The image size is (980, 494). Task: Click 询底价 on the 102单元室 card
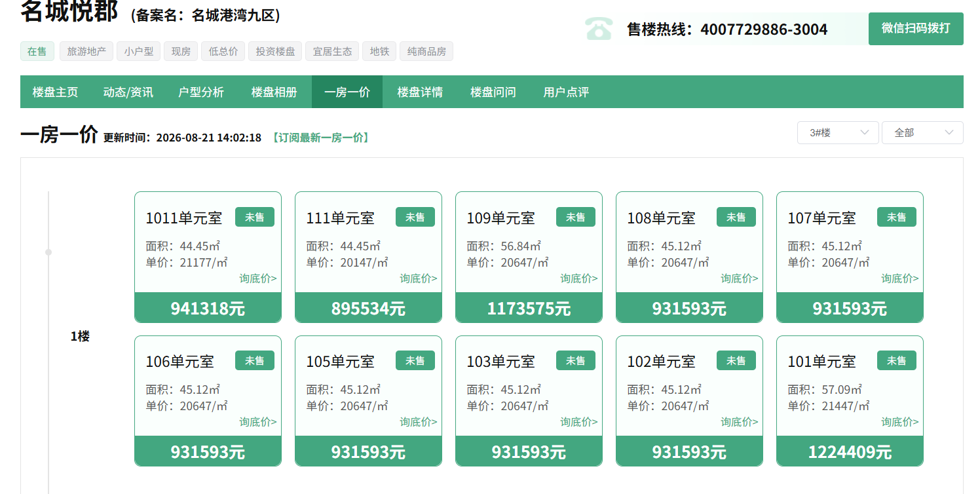click(740, 422)
